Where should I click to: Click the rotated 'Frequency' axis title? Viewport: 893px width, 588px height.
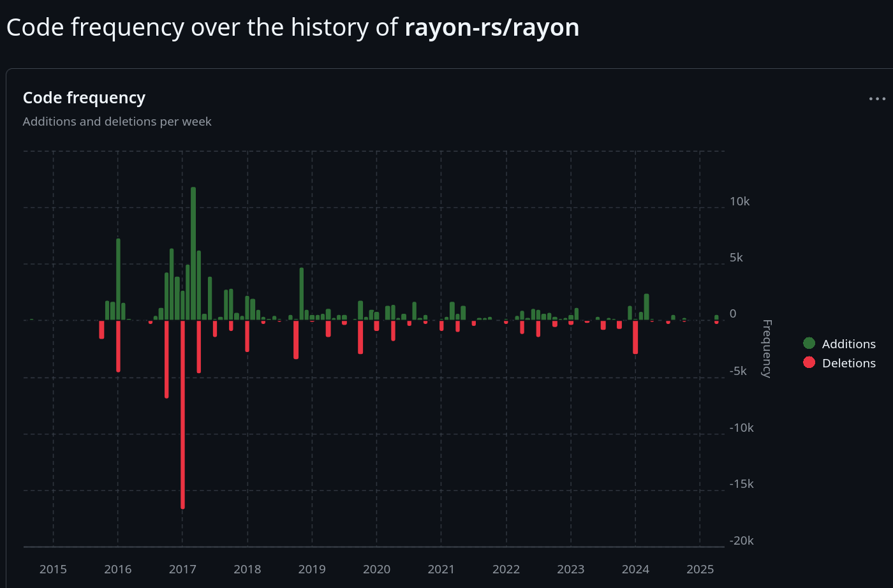click(x=767, y=349)
